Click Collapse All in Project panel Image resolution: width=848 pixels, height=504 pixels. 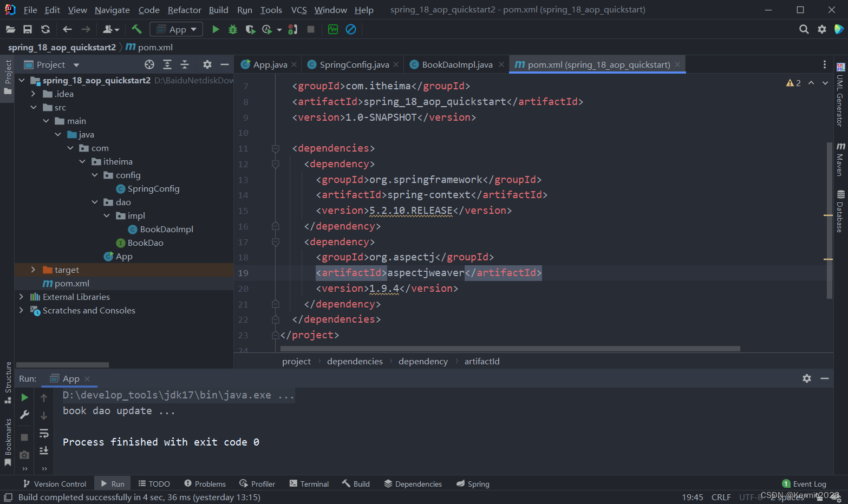click(185, 64)
